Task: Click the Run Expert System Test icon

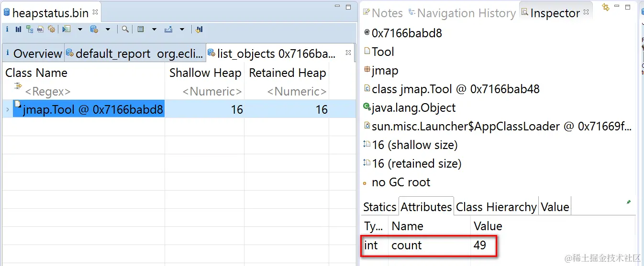Action: (67, 29)
